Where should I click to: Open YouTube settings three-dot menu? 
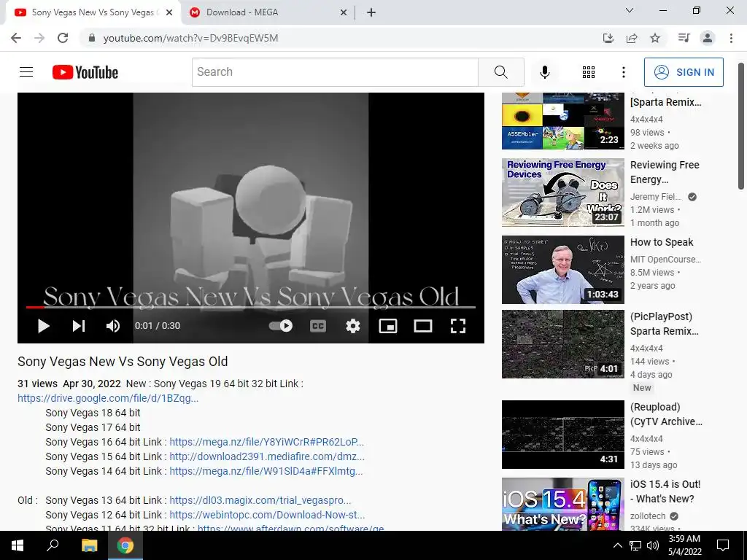point(623,72)
